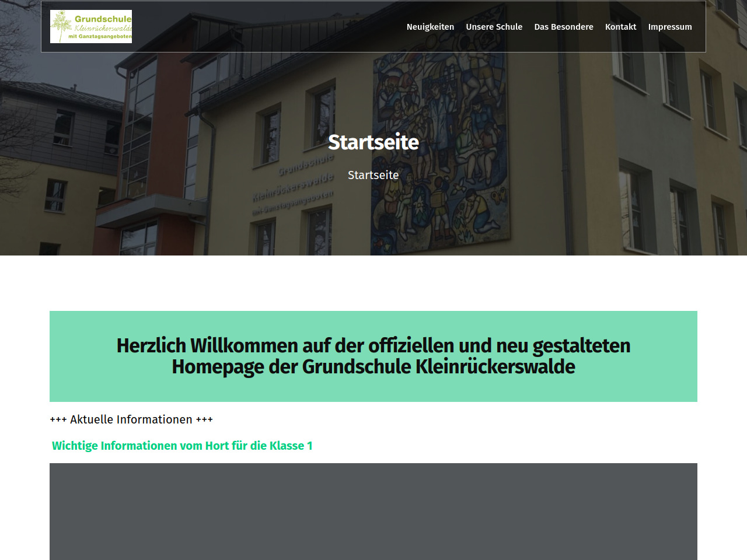Click the large bold Startseite page title
The height and width of the screenshot is (560, 747).
373,142
